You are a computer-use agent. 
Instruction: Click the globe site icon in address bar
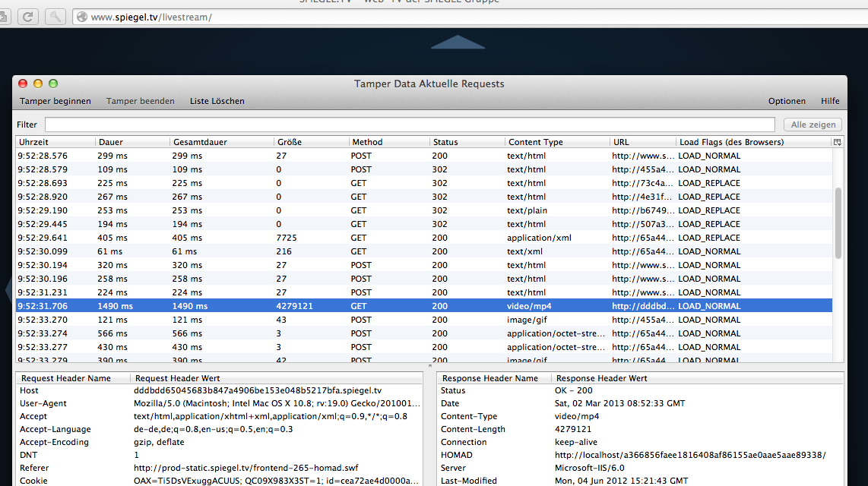(81, 17)
